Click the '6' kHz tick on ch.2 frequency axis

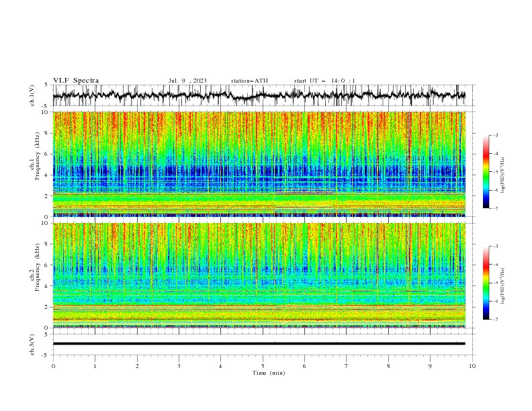(47, 265)
